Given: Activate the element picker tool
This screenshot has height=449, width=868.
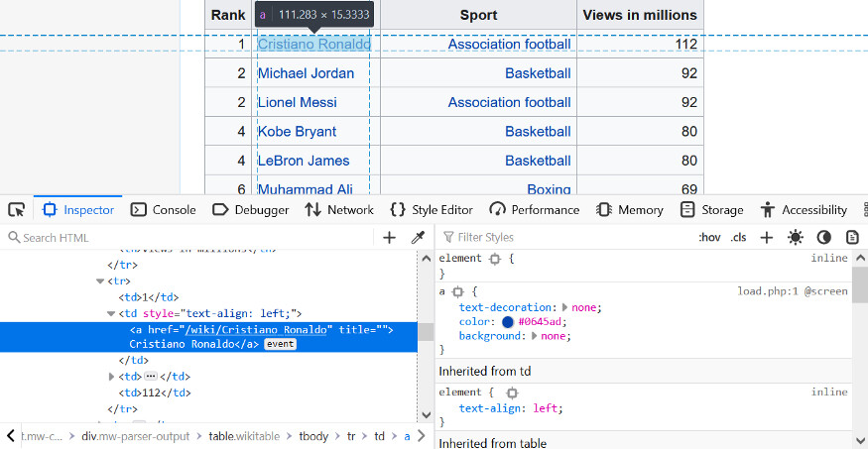Looking at the screenshot, I should pyautogui.click(x=16, y=210).
